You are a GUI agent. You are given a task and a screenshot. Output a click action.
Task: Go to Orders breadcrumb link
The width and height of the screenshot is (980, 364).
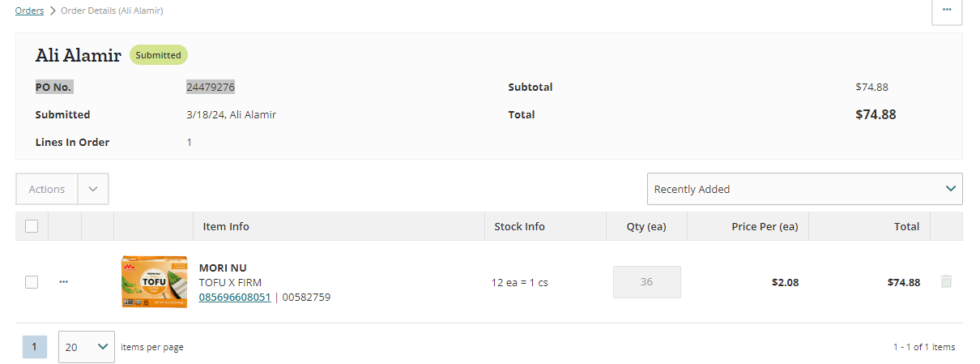pos(29,11)
